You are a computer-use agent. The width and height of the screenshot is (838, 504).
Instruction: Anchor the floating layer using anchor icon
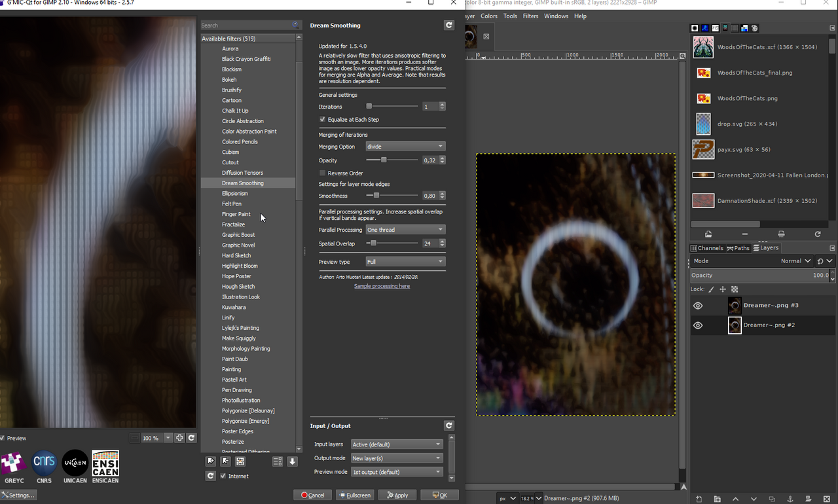coord(790,499)
